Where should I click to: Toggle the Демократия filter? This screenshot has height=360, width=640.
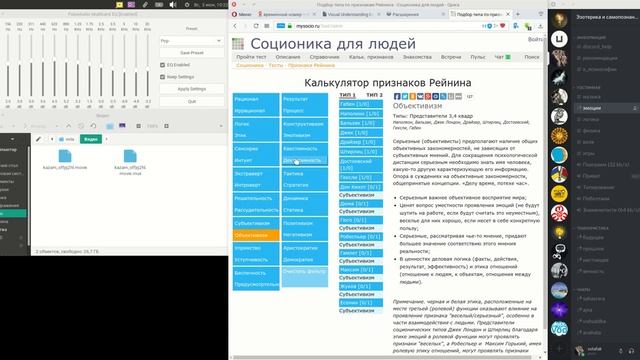coord(304,260)
